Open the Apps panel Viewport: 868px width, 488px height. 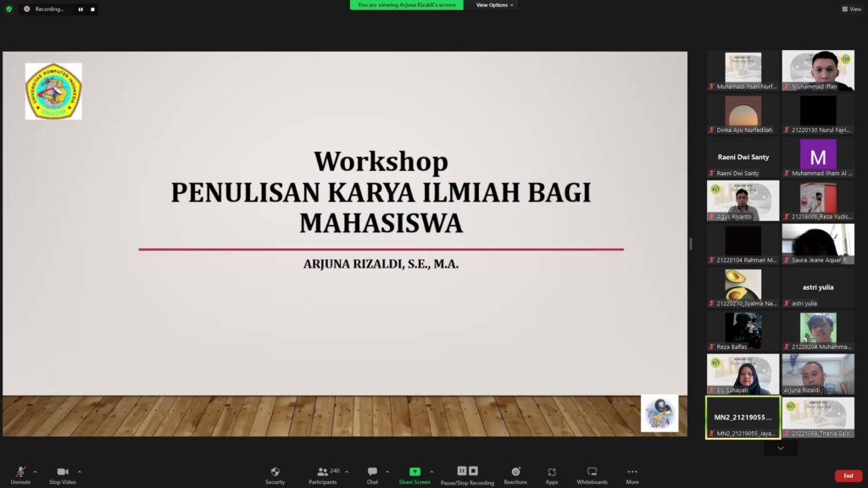552,473
